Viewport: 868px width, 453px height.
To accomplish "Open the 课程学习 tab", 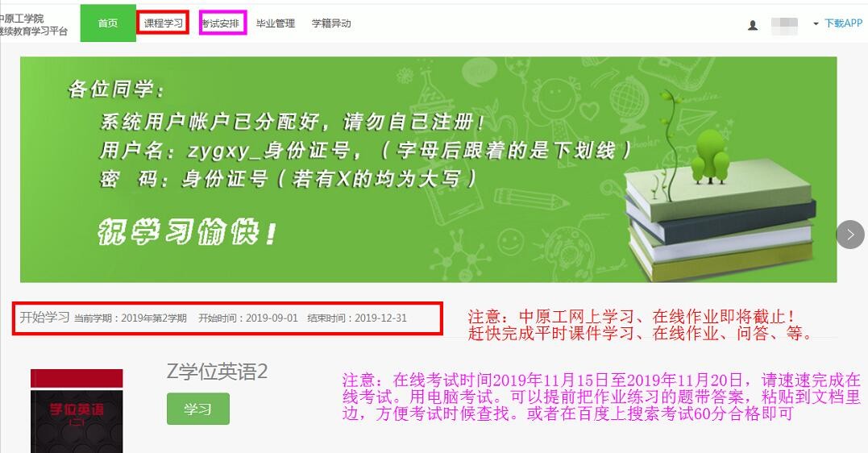I will click(164, 23).
